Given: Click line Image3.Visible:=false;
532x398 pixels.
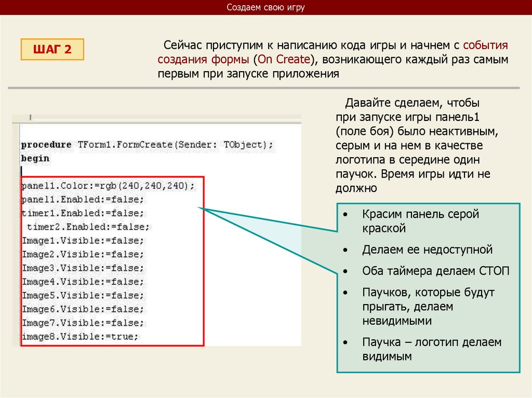Looking at the screenshot, I should tap(83, 268).
